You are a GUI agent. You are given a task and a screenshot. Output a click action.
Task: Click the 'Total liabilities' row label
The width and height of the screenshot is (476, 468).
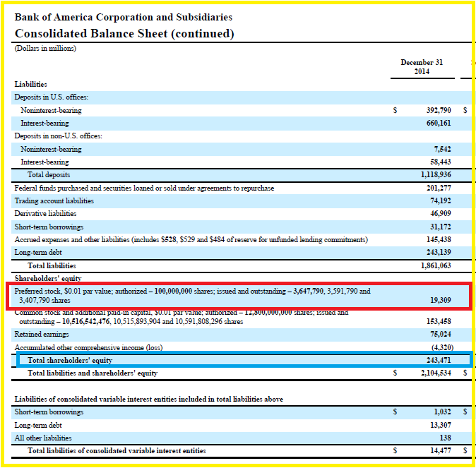tap(52, 265)
